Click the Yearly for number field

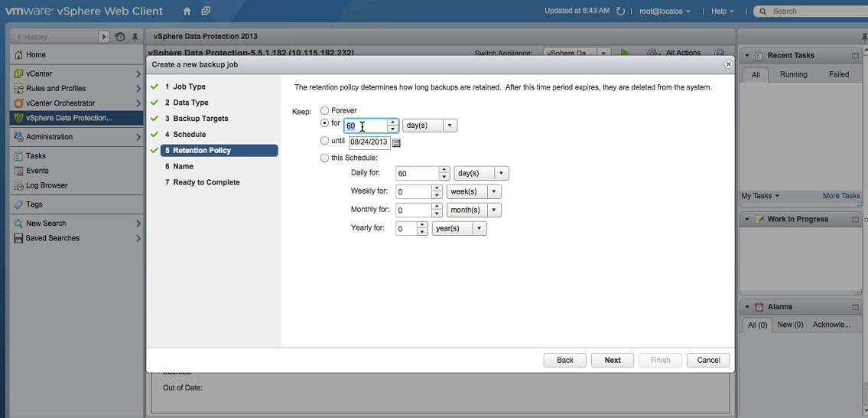tap(406, 228)
